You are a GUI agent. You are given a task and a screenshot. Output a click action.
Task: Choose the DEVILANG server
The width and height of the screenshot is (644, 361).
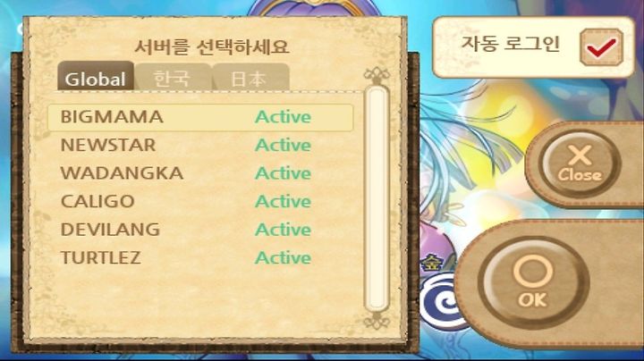(200, 230)
